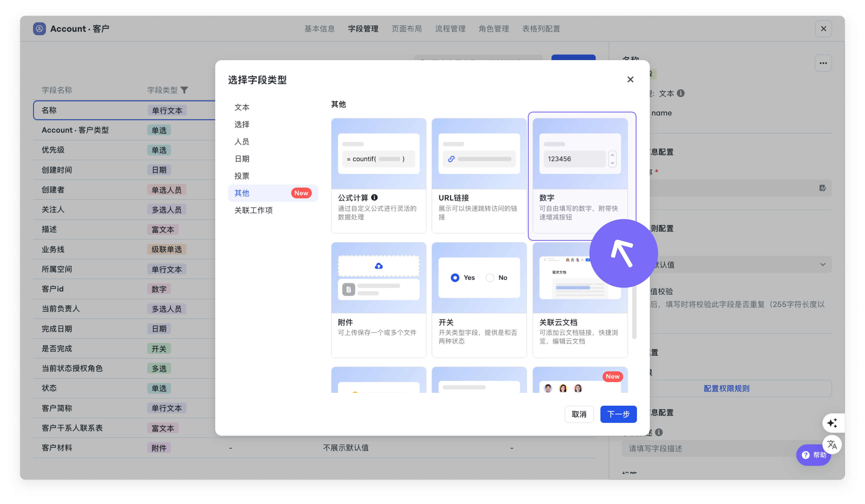Image resolution: width=865 pixels, height=504 pixels.
Task: Choose the 附件 field type card
Action: [x=379, y=300]
